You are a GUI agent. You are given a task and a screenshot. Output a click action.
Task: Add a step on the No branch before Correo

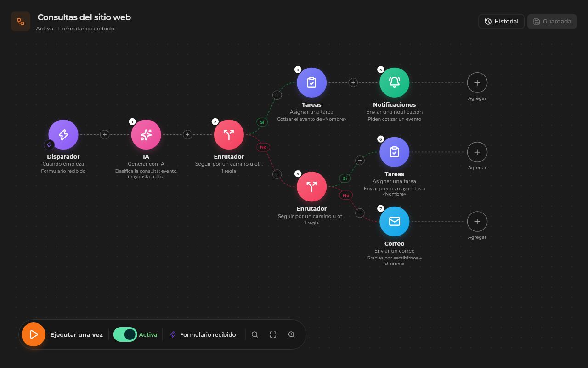pos(360,213)
